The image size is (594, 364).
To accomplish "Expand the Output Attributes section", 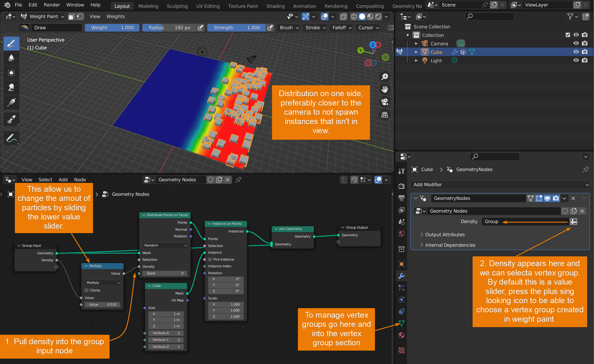I will pos(444,234).
